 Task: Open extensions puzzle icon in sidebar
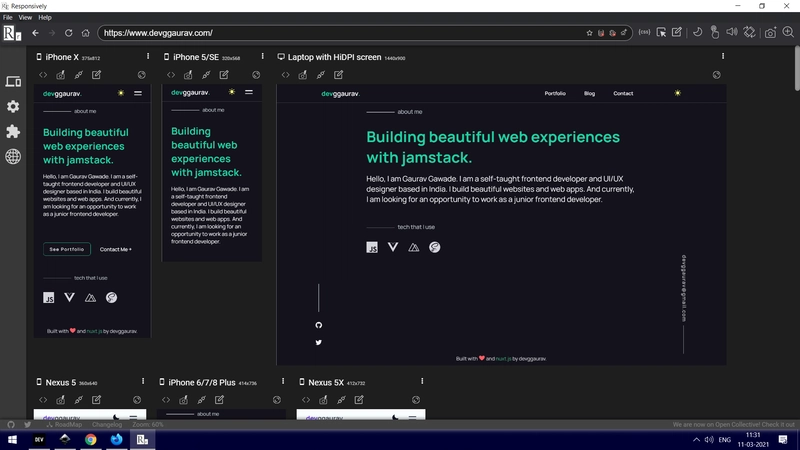13,131
